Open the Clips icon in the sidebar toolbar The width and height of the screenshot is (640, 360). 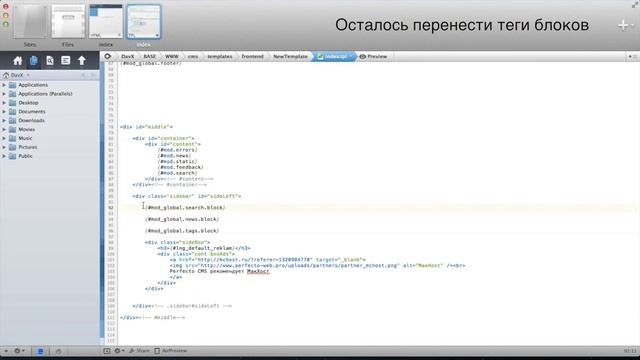[x=65, y=60]
